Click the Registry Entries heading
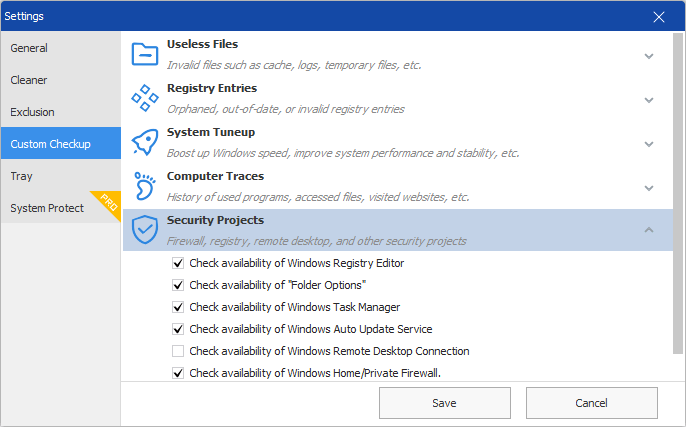 point(212,88)
